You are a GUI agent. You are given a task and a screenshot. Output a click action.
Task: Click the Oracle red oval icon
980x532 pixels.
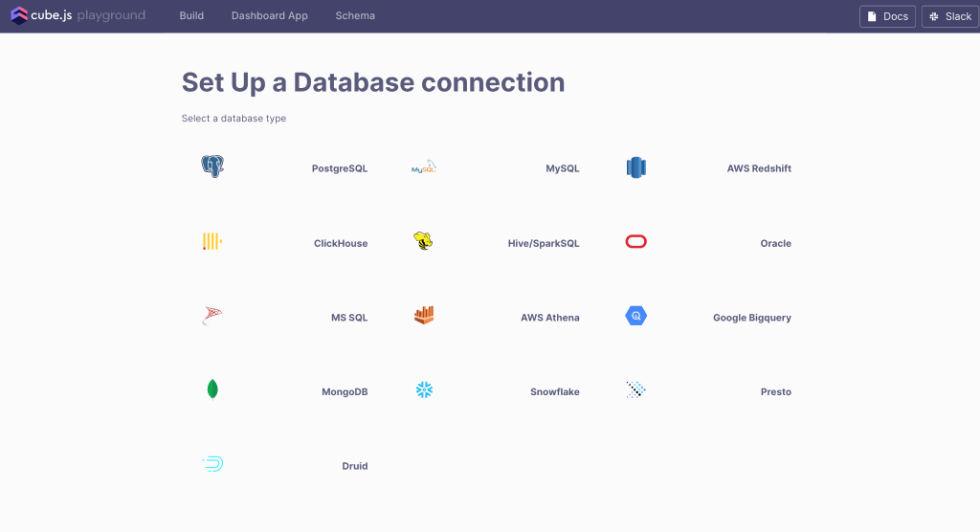pyautogui.click(x=636, y=241)
